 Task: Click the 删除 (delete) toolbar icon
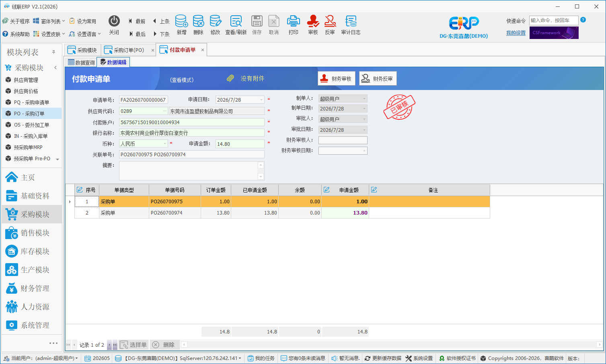coord(198,25)
